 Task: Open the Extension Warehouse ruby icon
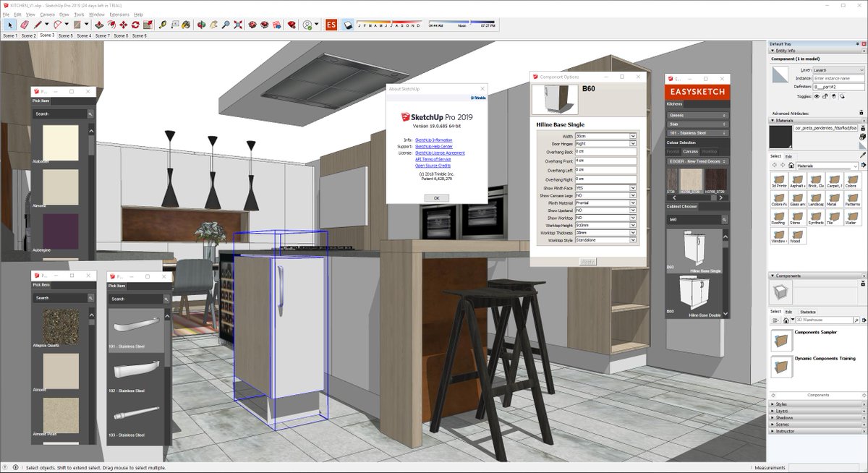pyautogui.click(x=292, y=25)
